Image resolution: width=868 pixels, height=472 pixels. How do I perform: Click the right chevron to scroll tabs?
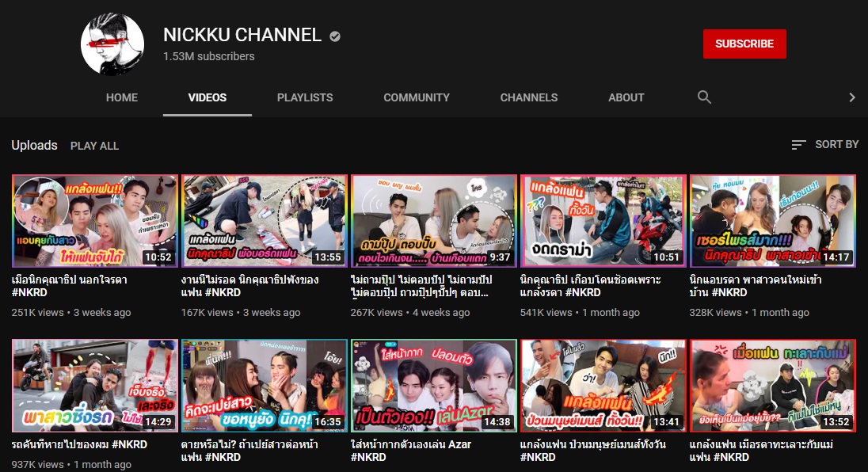(852, 97)
